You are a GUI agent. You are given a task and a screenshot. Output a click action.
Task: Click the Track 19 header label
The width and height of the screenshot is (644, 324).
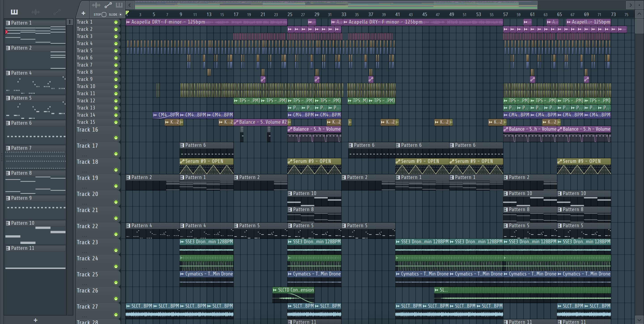click(87, 178)
